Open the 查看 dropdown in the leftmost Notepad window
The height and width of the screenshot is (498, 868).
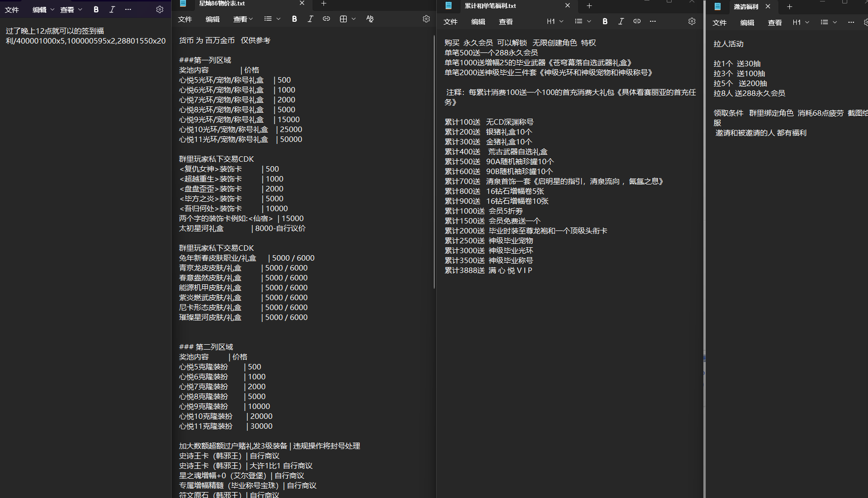tap(71, 9)
